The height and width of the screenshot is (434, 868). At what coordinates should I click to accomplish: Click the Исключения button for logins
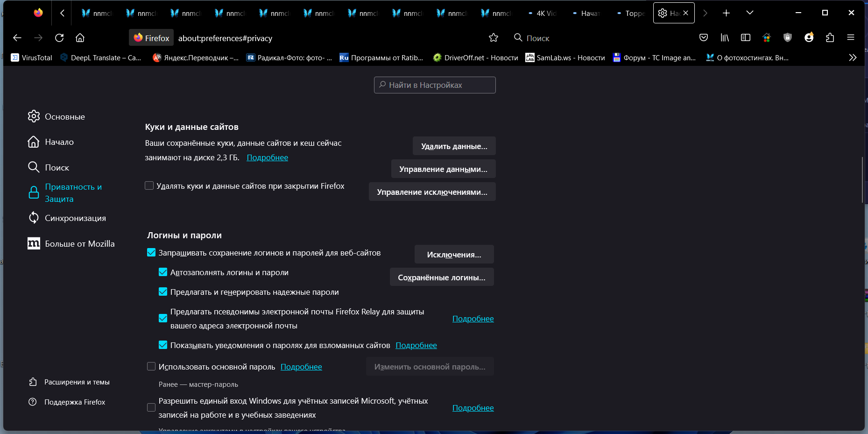tap(454, 255)
